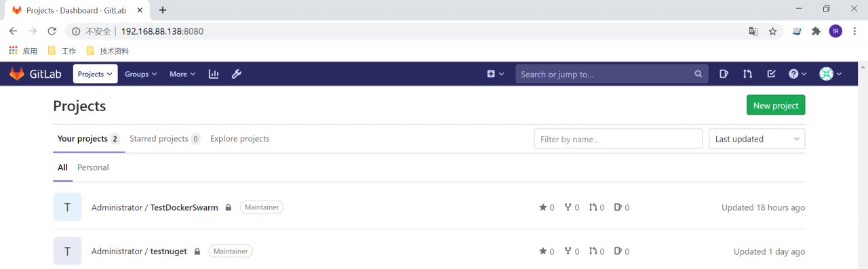Bookmark this page with the star icon
The image size is (868, 269).
(772, 31)
